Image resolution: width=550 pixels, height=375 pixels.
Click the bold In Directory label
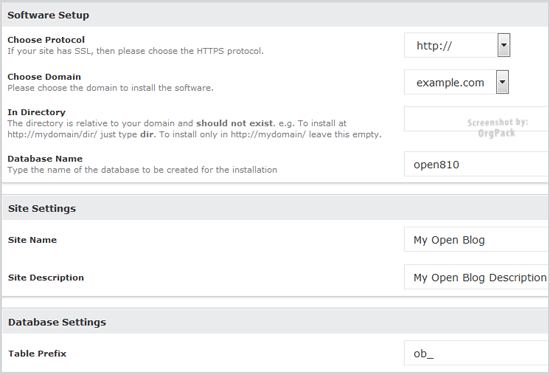pyautogui.click(x=36, y=112)
